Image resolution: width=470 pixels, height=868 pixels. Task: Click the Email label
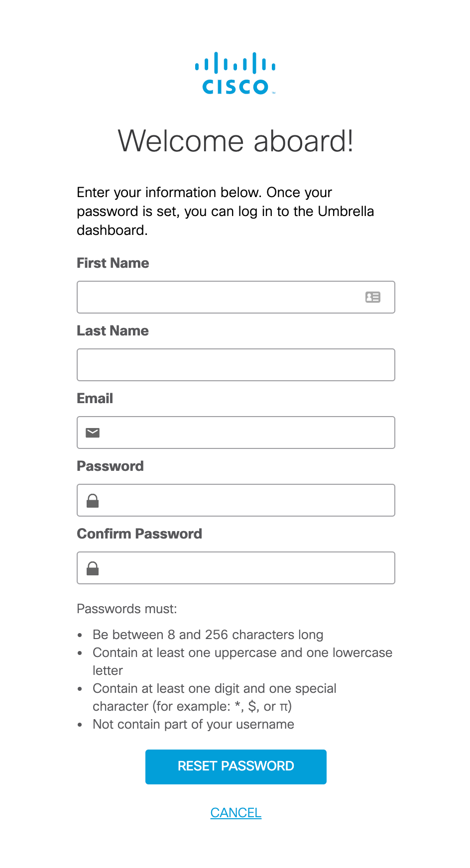click(95, 398)
